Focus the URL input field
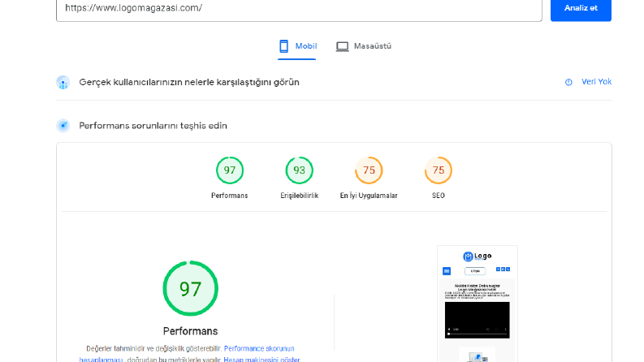The image size is (644, 362). coord(299,9)
